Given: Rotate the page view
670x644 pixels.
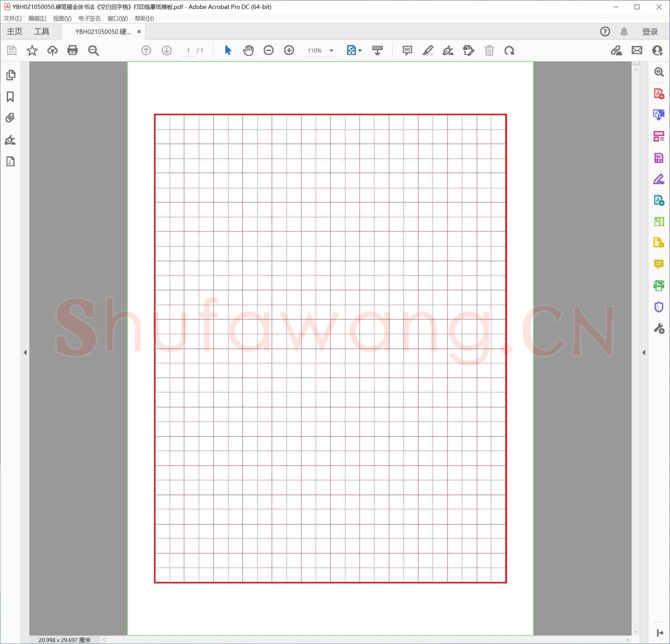Looking at the screenshot, I should coord(509,51).
